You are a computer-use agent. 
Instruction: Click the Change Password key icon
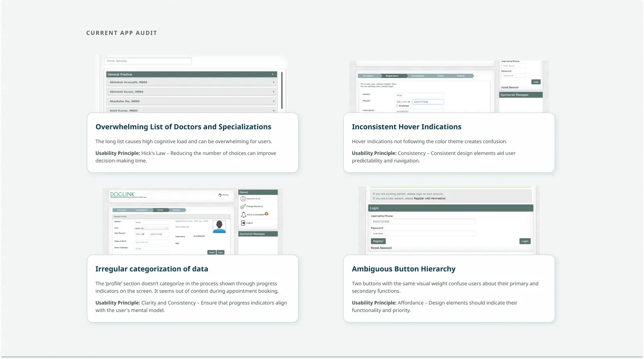(243, 206)
